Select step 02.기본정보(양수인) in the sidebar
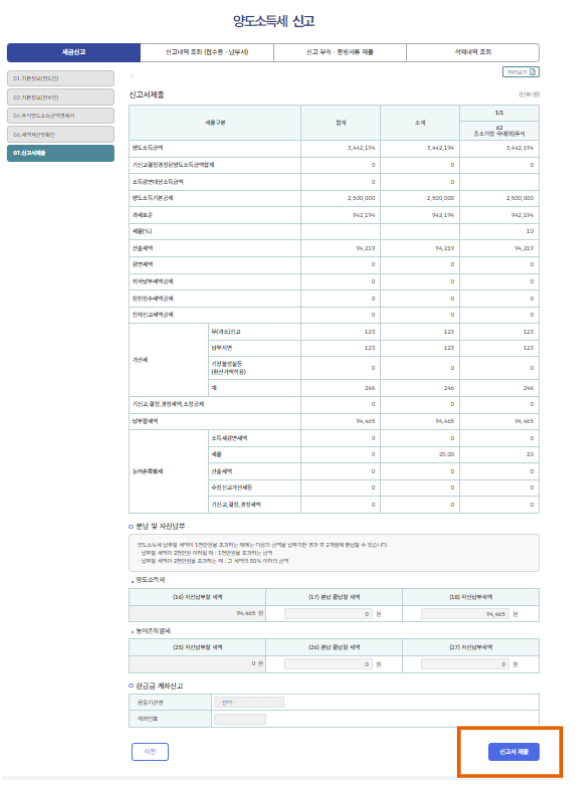The height and width of the screenshot is (790, 586). [x=60, y=97]
